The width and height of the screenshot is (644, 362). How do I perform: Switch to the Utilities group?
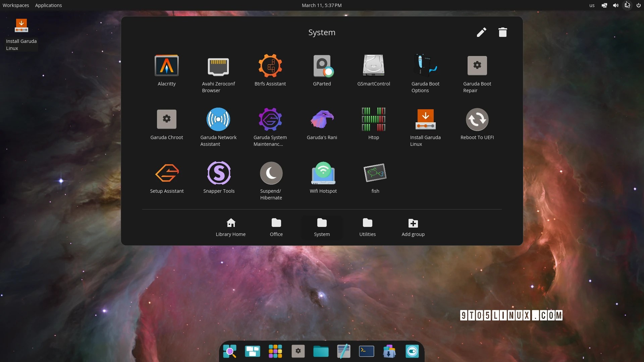[x=368, y=227]
